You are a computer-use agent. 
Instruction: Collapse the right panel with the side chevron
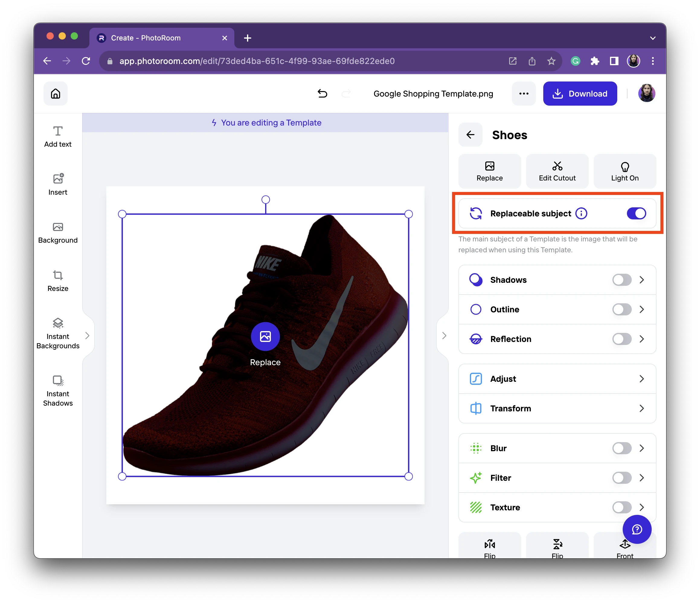[x=444, y=336]
